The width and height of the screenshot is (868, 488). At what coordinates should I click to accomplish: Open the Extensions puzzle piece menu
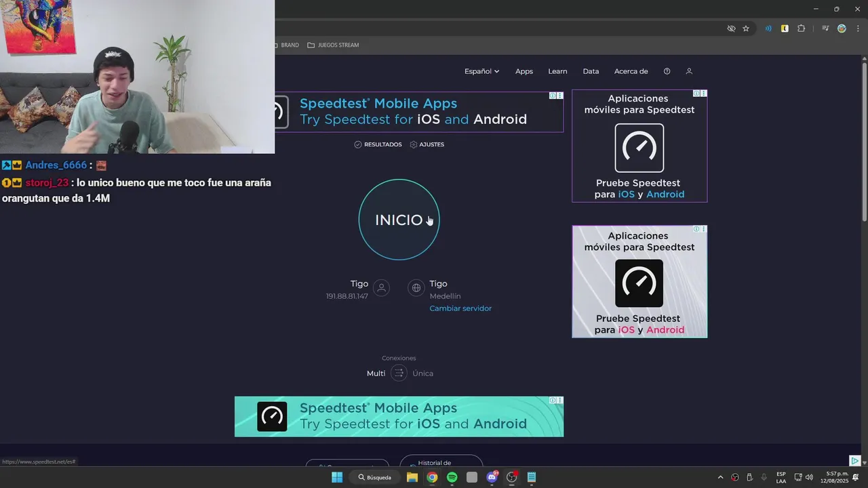click(801, 28)
